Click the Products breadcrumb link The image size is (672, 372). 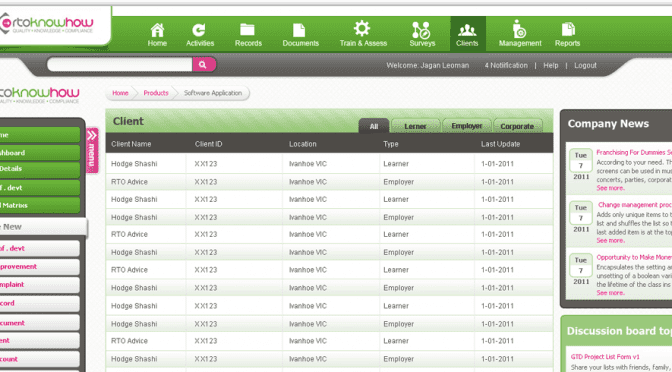coord(156,93)
